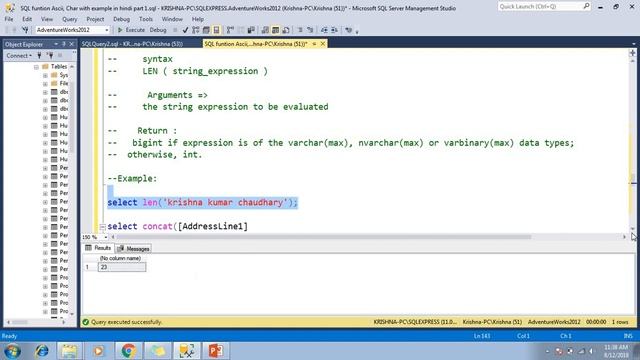Click the Cancel Executing Query icon

[175, 30]
